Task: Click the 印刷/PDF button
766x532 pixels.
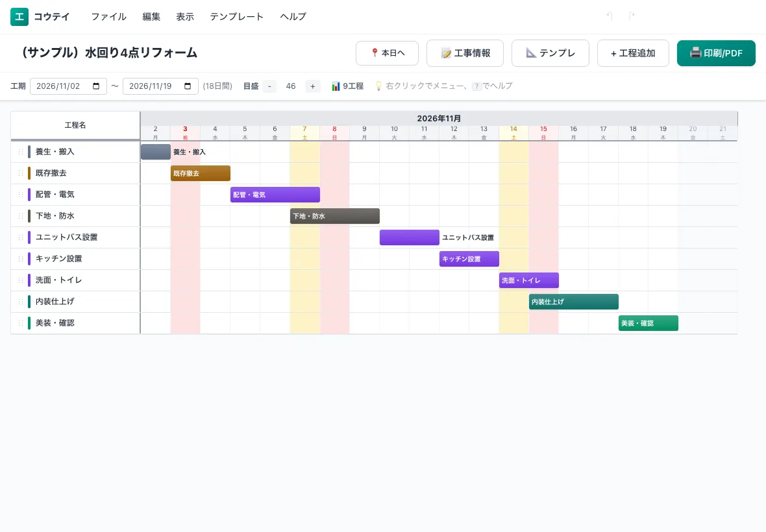Action: coord(716,53)
